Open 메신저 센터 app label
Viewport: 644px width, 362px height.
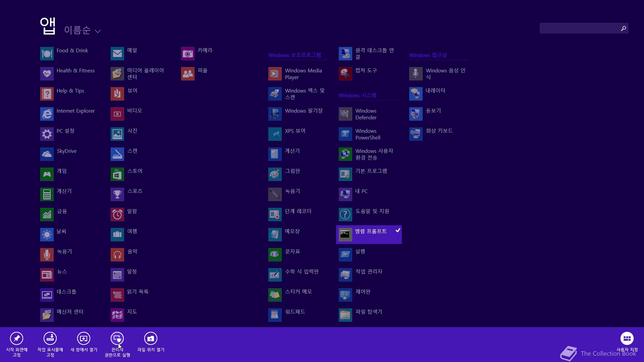[x=70, y=312]
